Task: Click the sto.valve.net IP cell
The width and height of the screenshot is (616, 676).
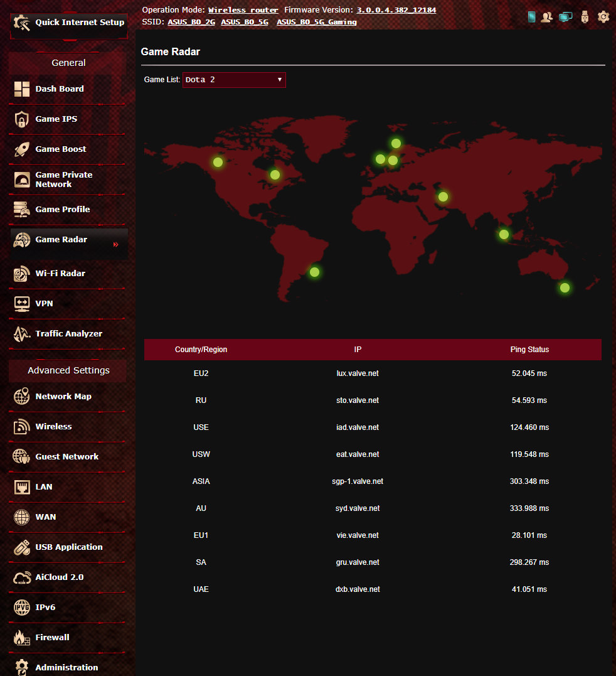Action: (x=358, y=400)
